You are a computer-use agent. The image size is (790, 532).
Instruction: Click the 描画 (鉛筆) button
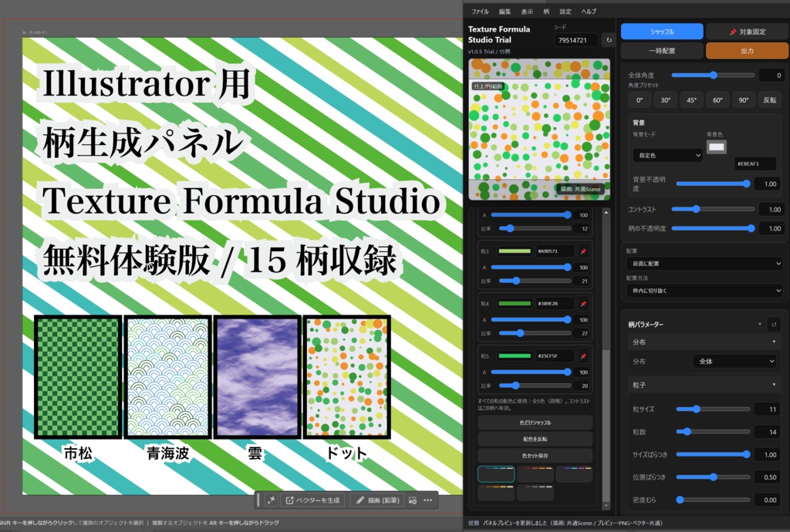[x=377, y=500]
